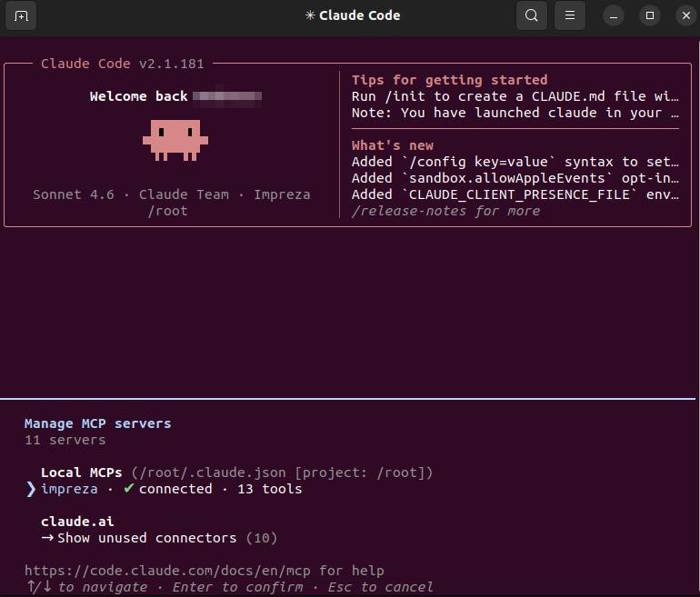Select the impreza MCP server entry
The height and width of the screenshot is (597, 700).
coord(171,489)
